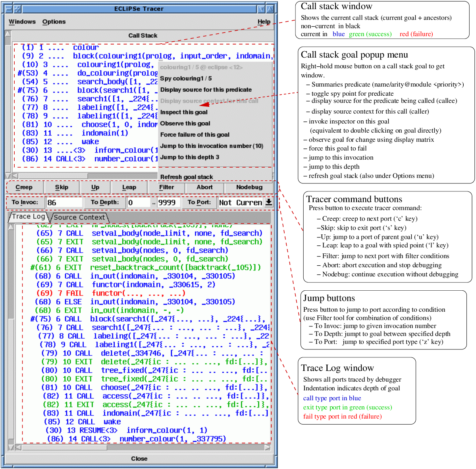
Task: Select 'Inspect this goal' in context menu
Action: tap(184, 112)
